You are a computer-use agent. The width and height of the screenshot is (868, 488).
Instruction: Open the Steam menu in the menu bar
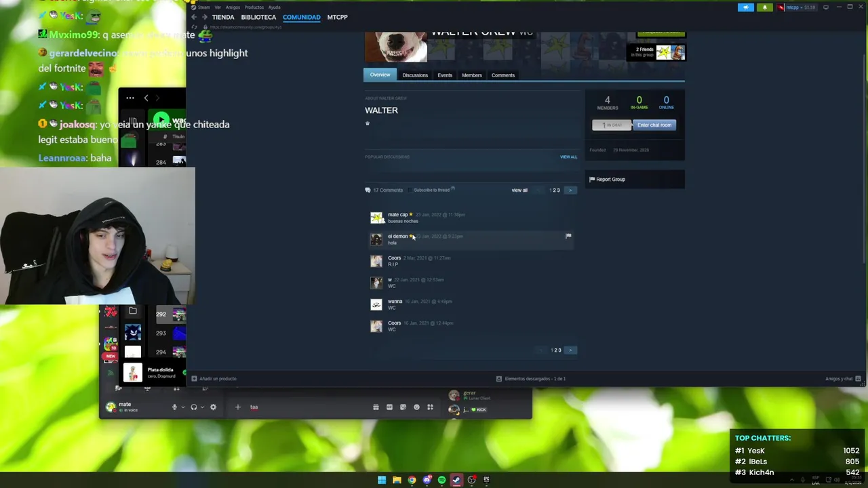pos(204,7)
